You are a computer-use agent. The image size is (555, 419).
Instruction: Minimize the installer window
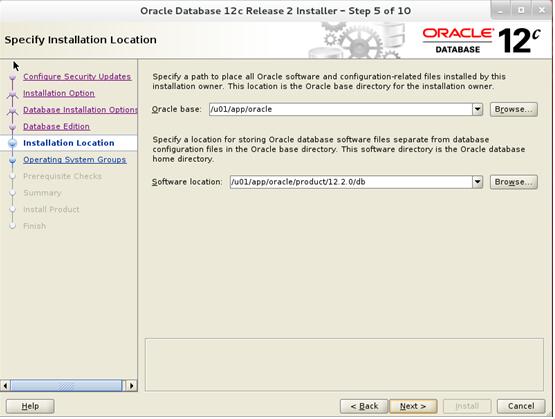point(500,11)
